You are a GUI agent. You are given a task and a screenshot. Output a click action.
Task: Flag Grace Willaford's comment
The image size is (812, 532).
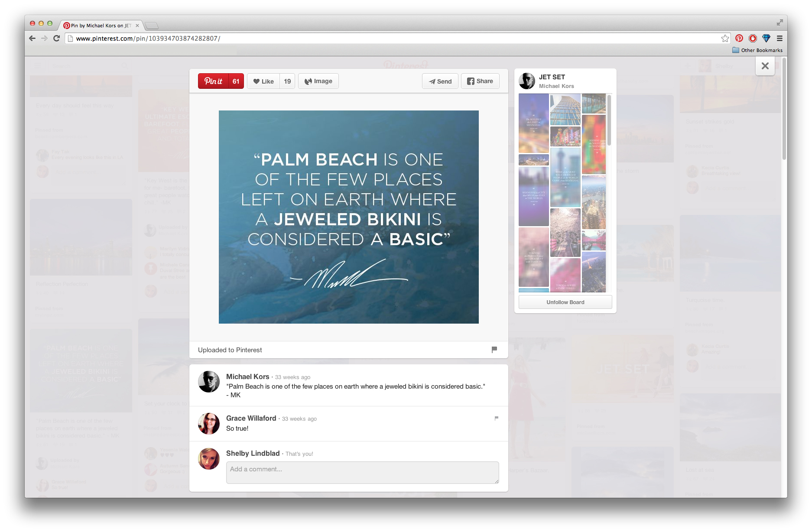tap(497, 418)
